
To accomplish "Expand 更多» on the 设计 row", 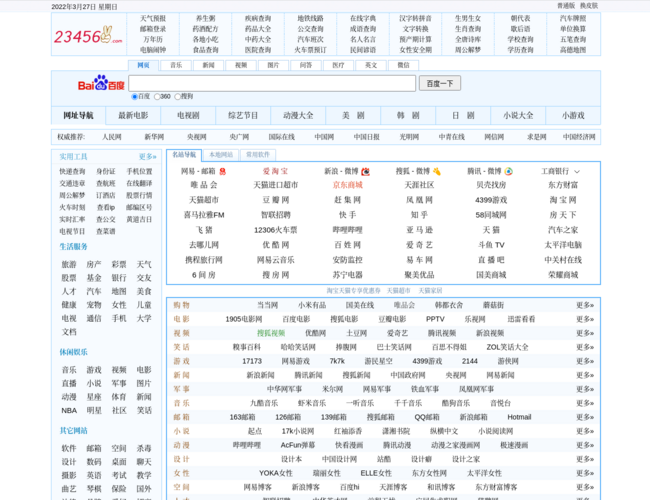I will coord(585,459).
